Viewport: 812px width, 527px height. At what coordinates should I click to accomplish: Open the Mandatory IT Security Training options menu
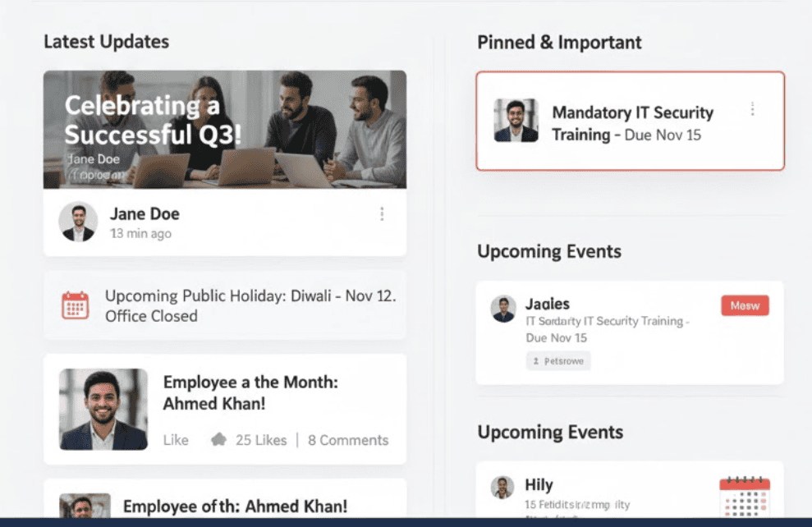[753, 109]
